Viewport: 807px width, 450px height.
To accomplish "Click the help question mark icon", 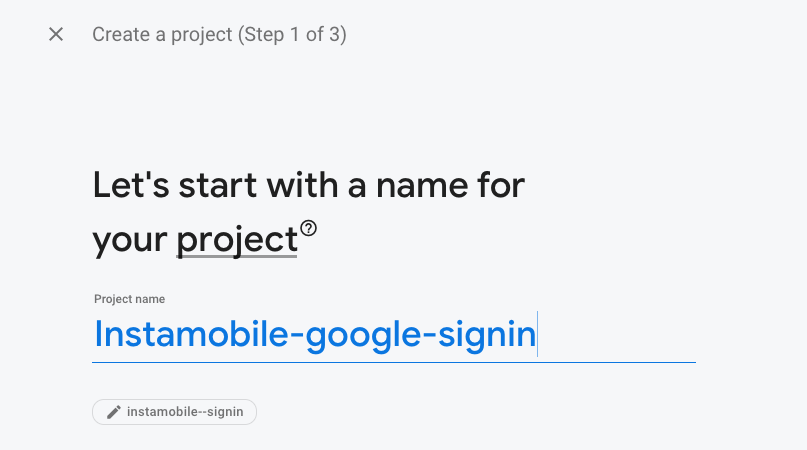I will [x=308, y=229].
